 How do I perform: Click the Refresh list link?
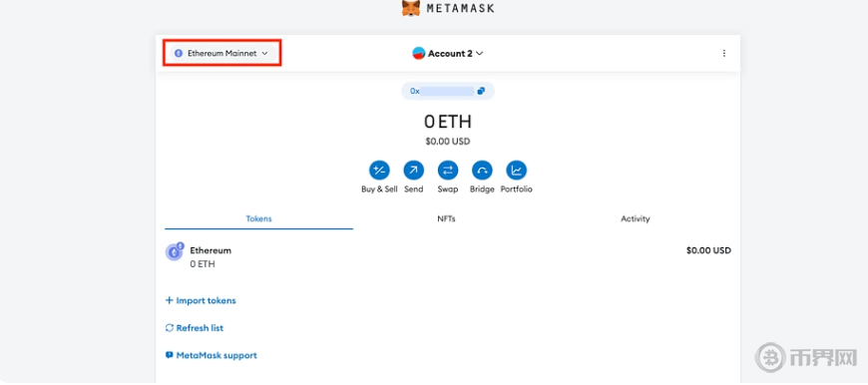click(x=195, y=328)
